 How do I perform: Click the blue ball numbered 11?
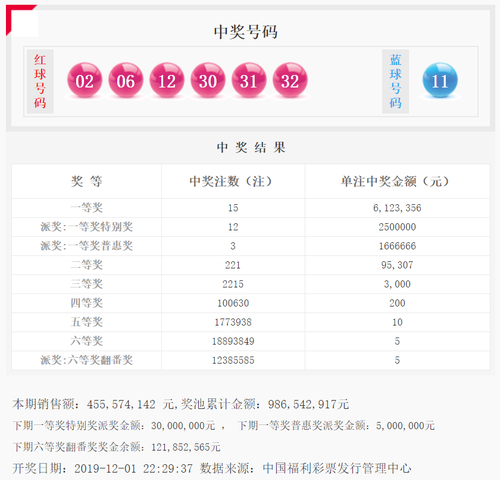[x=440, y=80]
